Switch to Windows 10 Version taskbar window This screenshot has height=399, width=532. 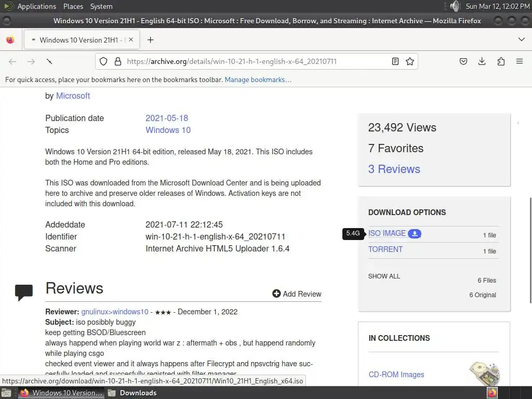pyautogui.click(x=62, y=393)
